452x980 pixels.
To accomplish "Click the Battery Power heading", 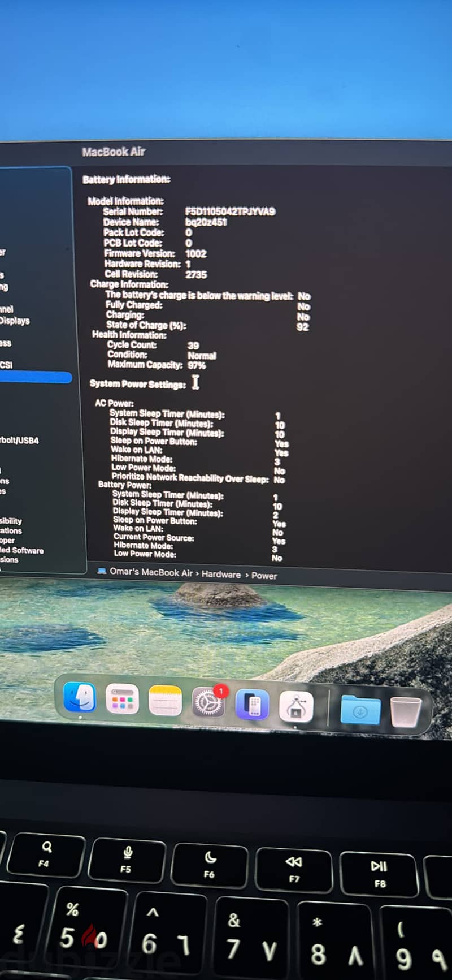I will click(124, 485).
